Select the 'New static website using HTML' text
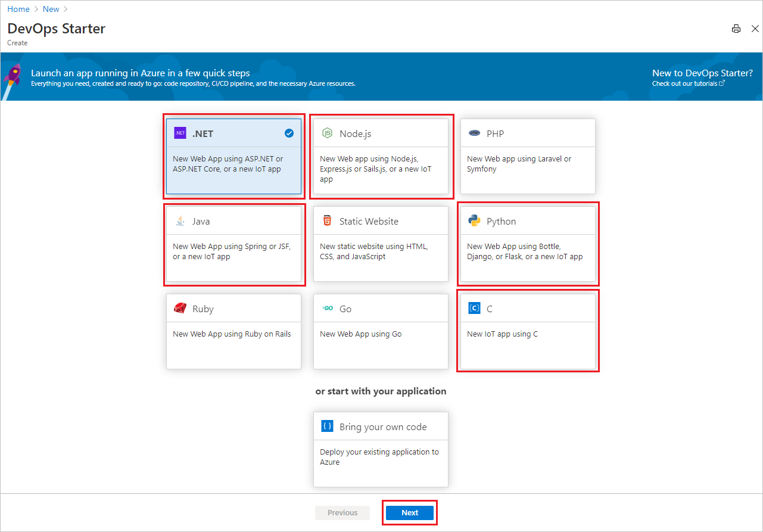 click(374, 251)
